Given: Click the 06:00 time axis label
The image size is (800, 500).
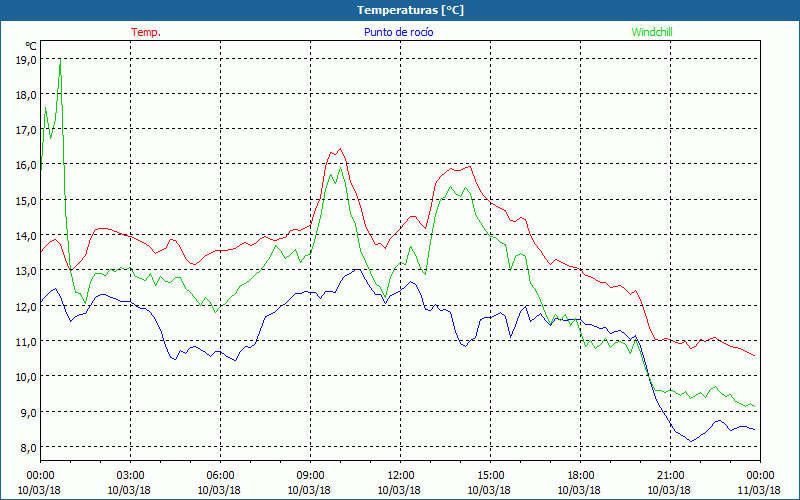Looking at the screenshot, I should (220, 476).
